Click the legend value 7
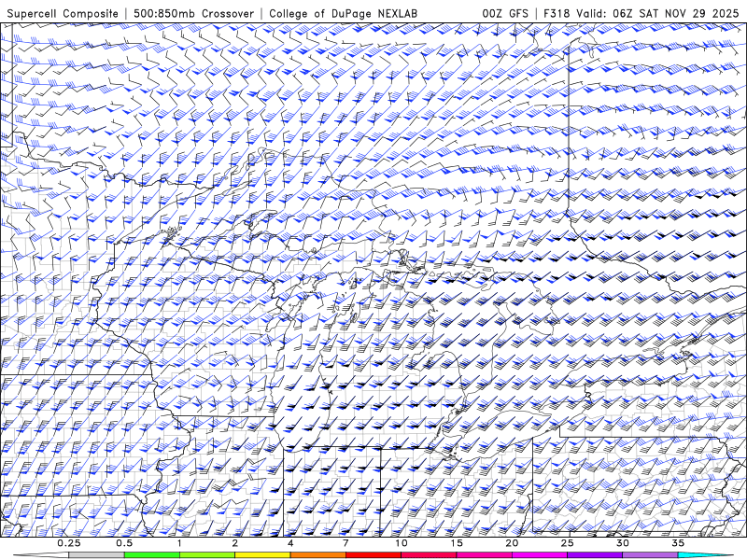 [345, 543]
